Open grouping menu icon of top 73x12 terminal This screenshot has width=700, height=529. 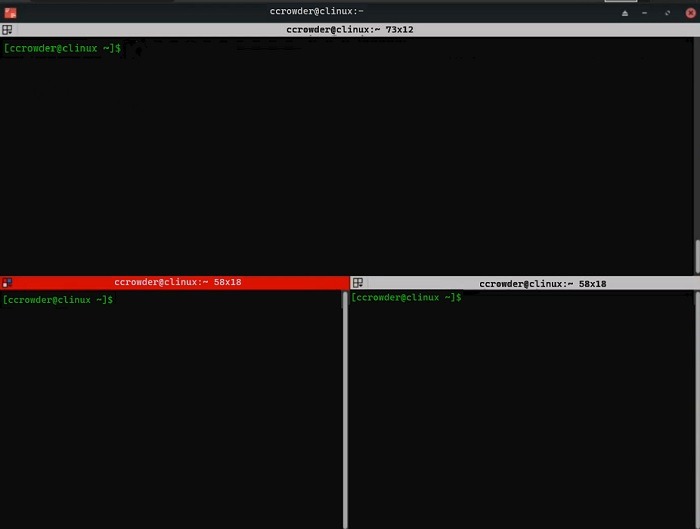pyautogui.click(x=7, y=30)
